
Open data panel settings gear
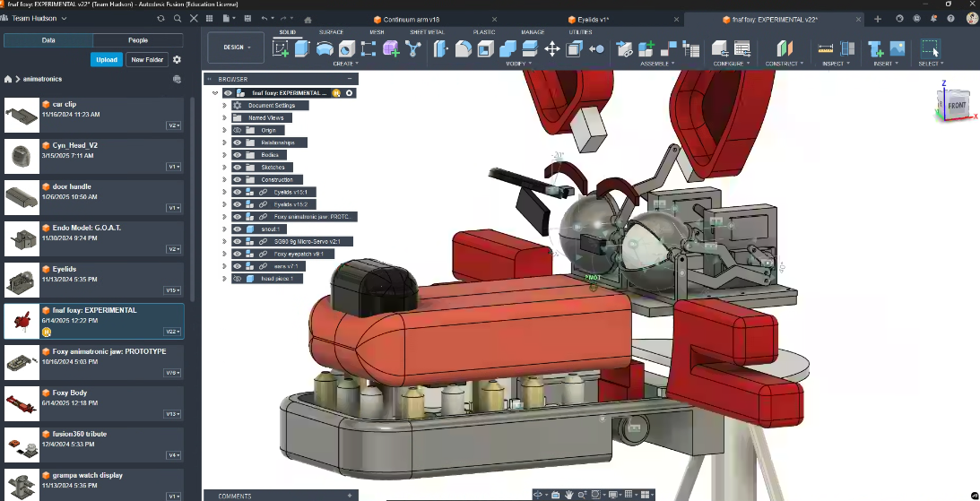pos(177,60)
